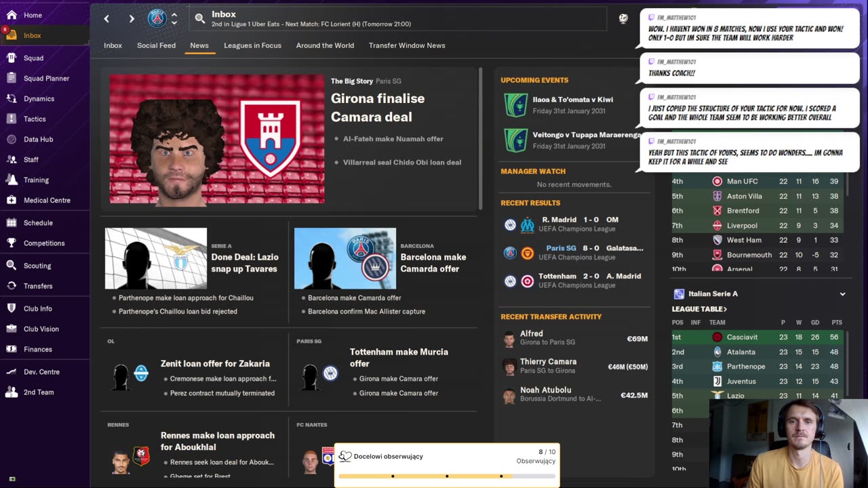Open the Leagues in Focus tab
The width and height of the screenshot is (868, 488).
pos(252,45)
